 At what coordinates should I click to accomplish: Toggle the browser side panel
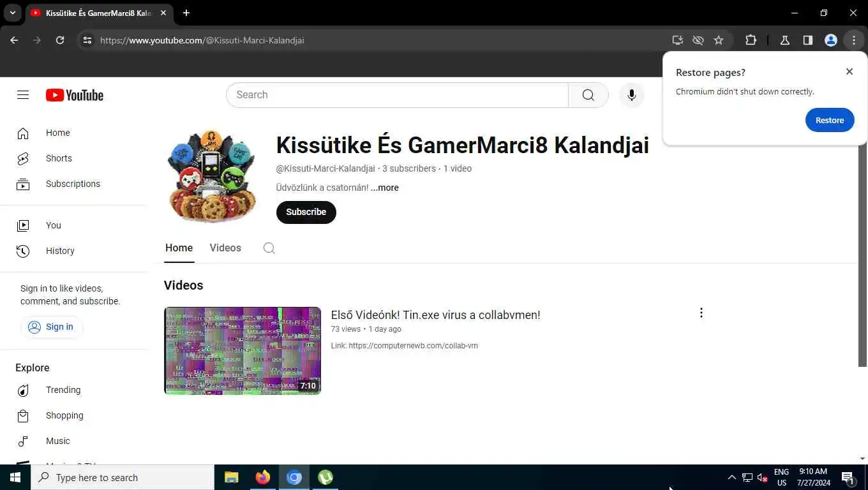(x=808, y=40)
